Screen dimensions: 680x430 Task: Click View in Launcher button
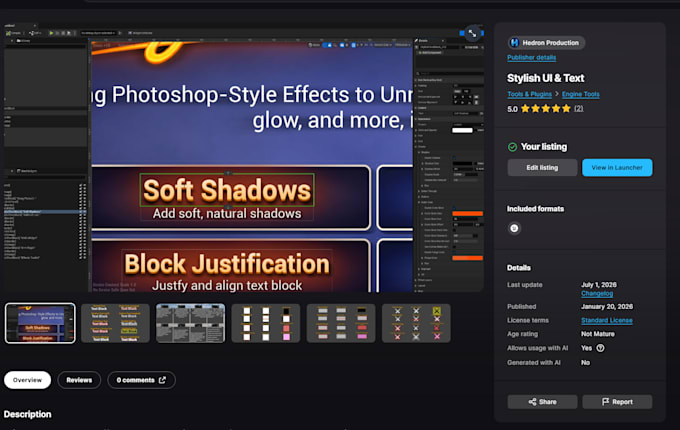point(617,167)
